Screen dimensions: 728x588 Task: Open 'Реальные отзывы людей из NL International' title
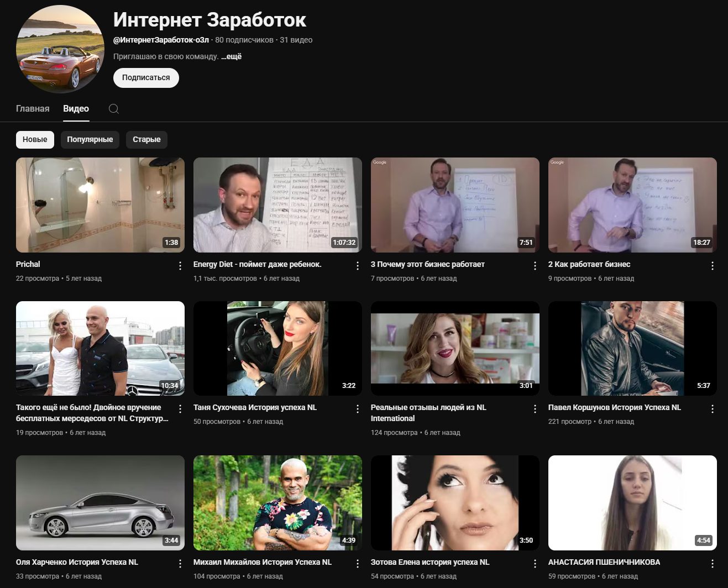pos(428,413)
